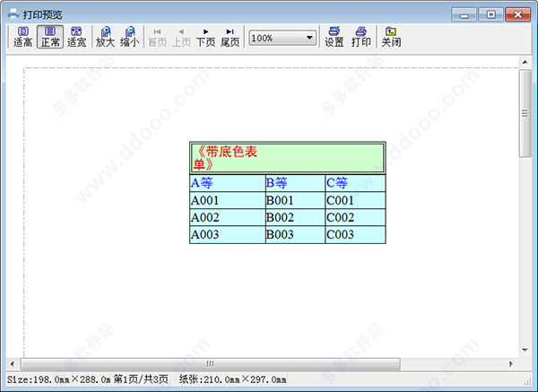Click 关闭 to close preview
538x392 pixels.
tap(391, 37)
